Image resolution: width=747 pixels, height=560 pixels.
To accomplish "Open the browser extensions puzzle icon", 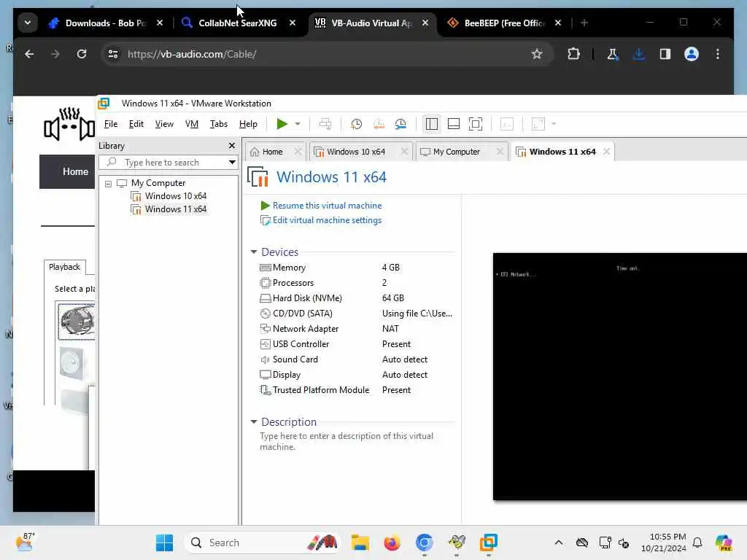I will [573, 54].
